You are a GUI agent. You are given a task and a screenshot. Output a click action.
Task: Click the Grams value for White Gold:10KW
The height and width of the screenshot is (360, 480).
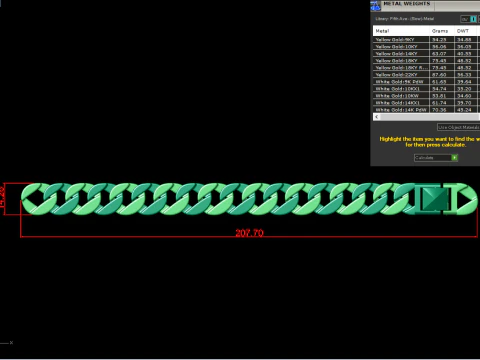point(439,95)
